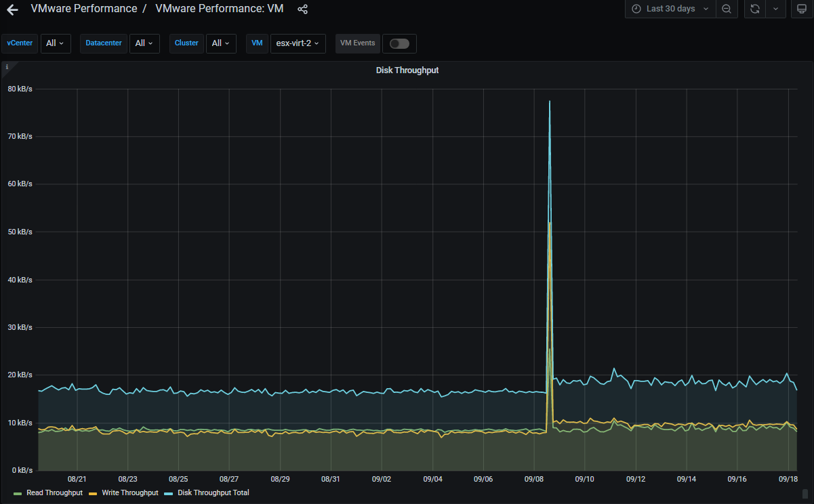Open the auto-refresh interval chevron
Screen dimensions: 814x504
pyautogui.click(x=777, y=9)
